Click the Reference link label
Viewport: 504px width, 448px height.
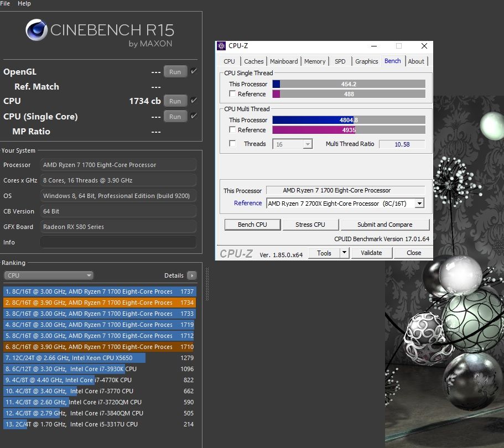[248, 203]
